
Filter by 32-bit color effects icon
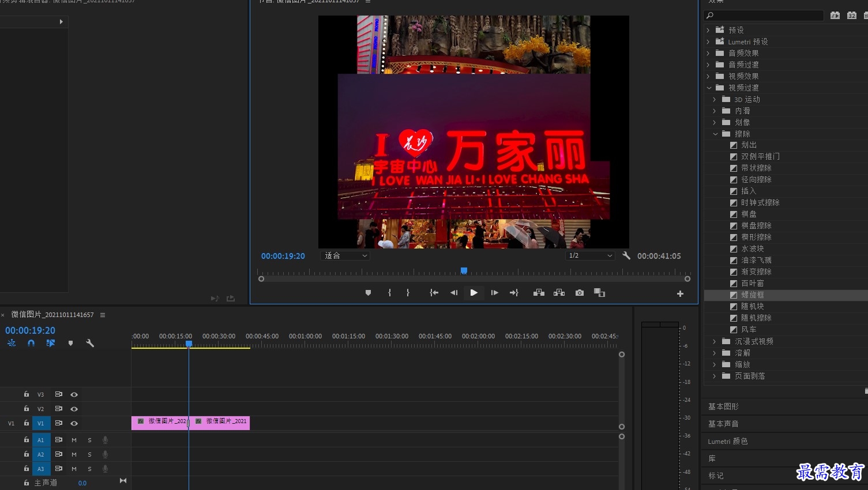click(x=852, y=16)
